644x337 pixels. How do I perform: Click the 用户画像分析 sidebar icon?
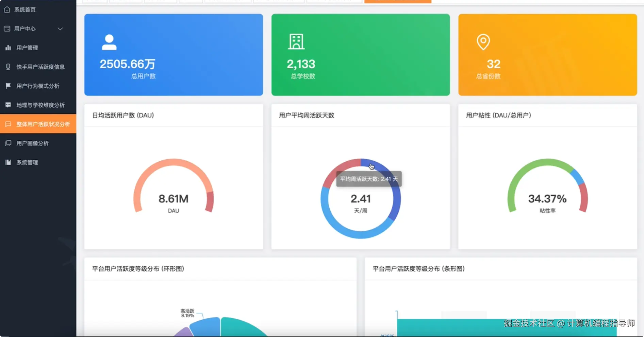[x=8, y=143]
